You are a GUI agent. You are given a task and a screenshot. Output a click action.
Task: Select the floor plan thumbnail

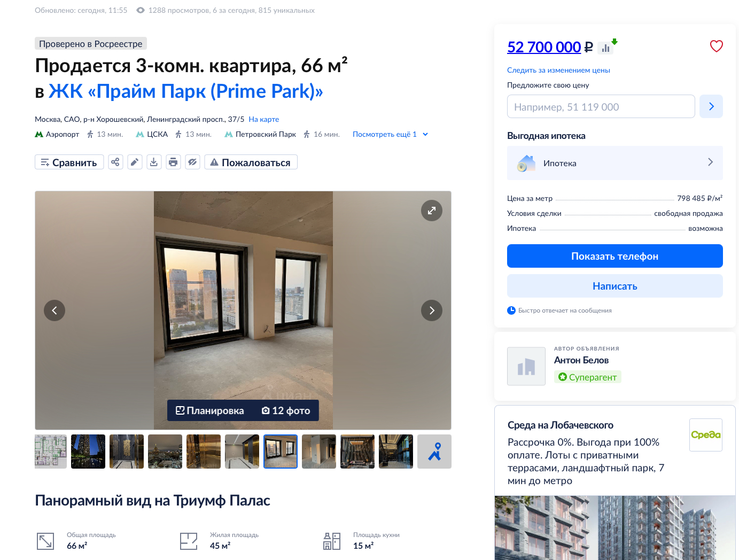(x=51, y=452)
